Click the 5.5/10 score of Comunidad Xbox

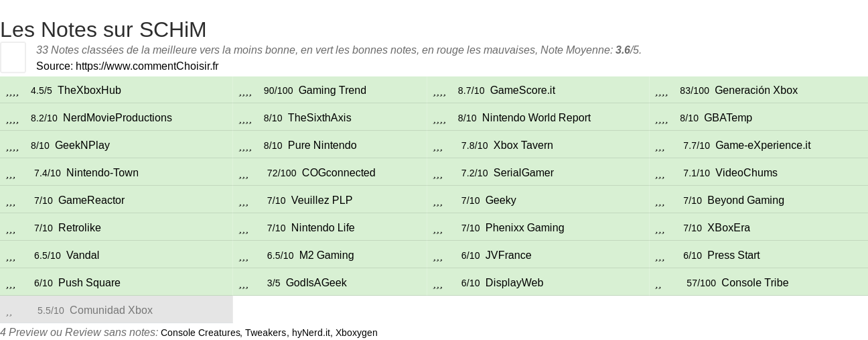[x=51, y=310]
